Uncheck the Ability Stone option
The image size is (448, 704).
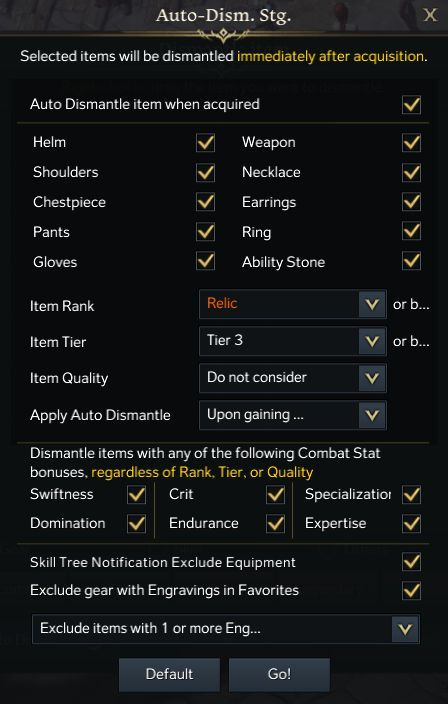coord(412,261)
